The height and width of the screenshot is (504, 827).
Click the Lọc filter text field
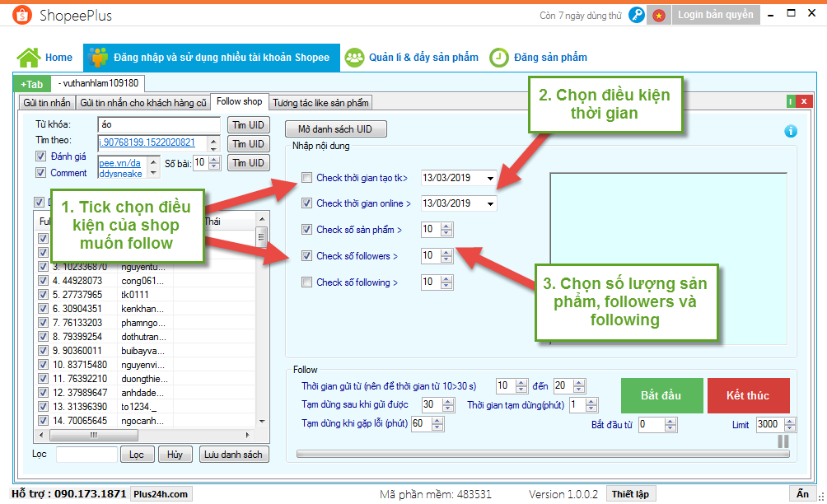(x=86, y=455)
